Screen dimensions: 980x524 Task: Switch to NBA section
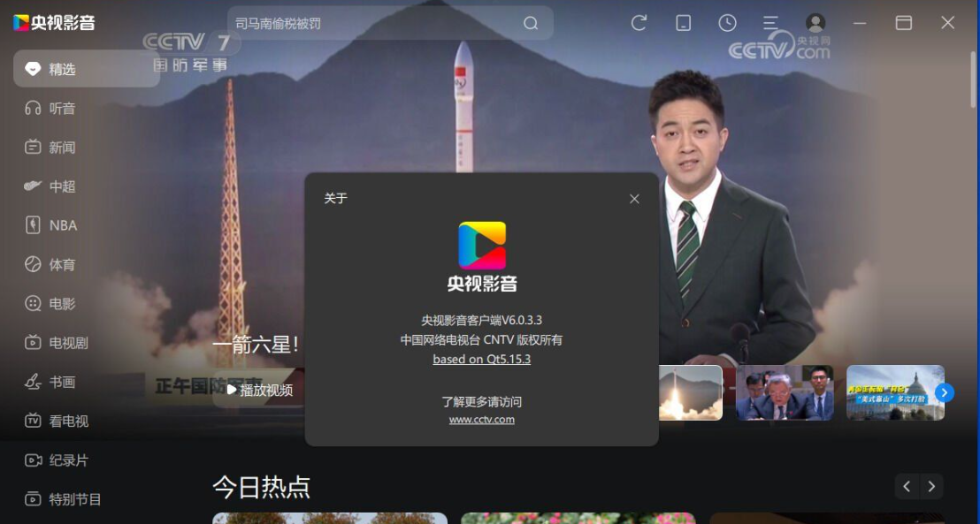(63, 225)
